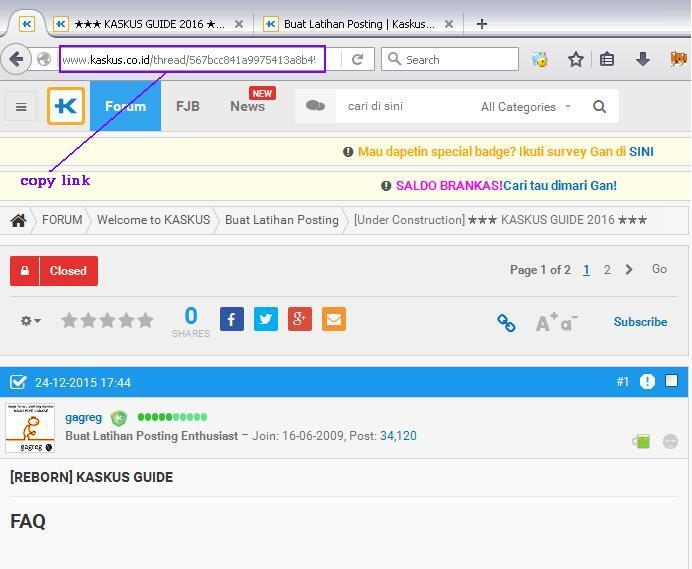
Task: Open the All Categories dropdown
Action: tap(526, 106)
